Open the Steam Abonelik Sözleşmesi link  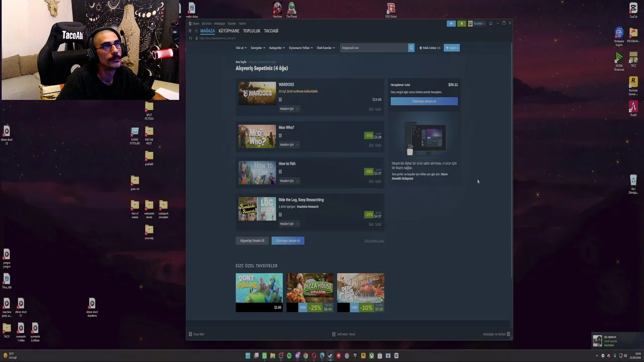click(420, 176)
